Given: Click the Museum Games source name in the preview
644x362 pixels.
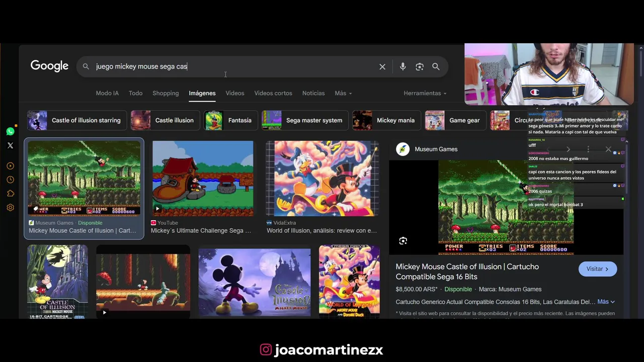Looking at the screenshot, I should pyautogui.click(x=436, y=149).
